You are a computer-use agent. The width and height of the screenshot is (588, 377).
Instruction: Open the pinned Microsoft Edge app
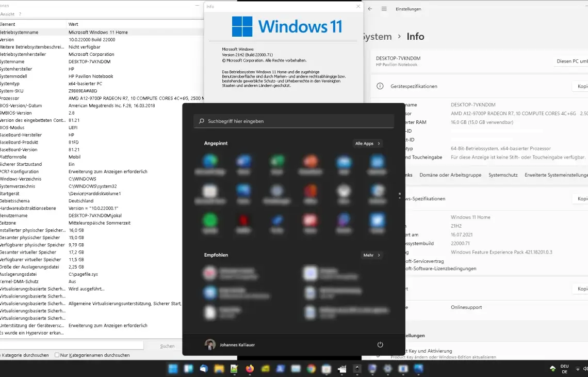(210, 164)
